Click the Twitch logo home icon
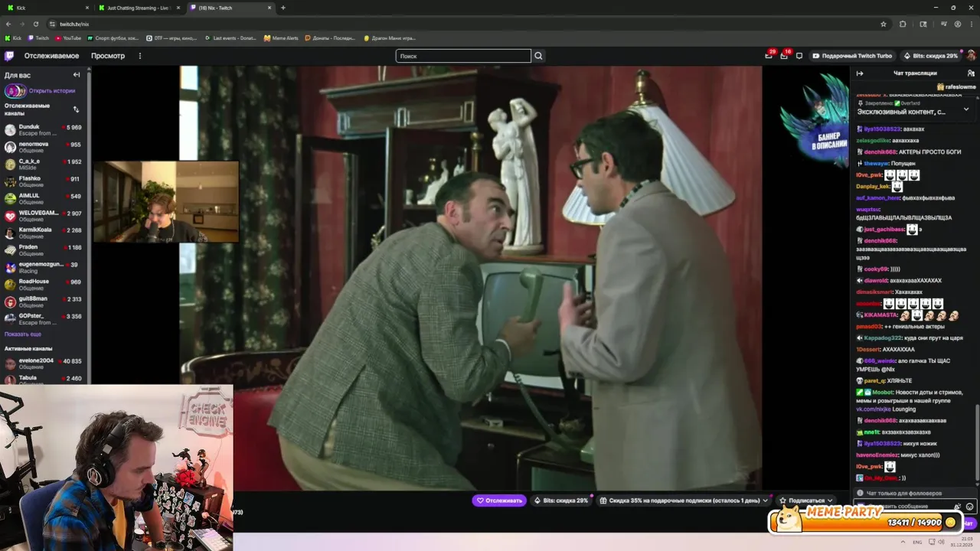980x551 pixels. (x=9, y=56)
